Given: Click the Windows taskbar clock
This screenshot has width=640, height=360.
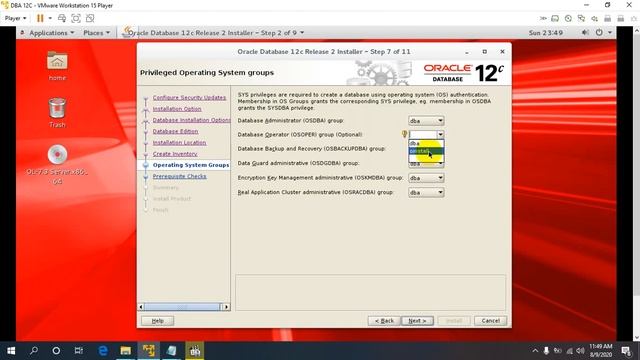Looking at the screenshot, I should tap(601, 351).
